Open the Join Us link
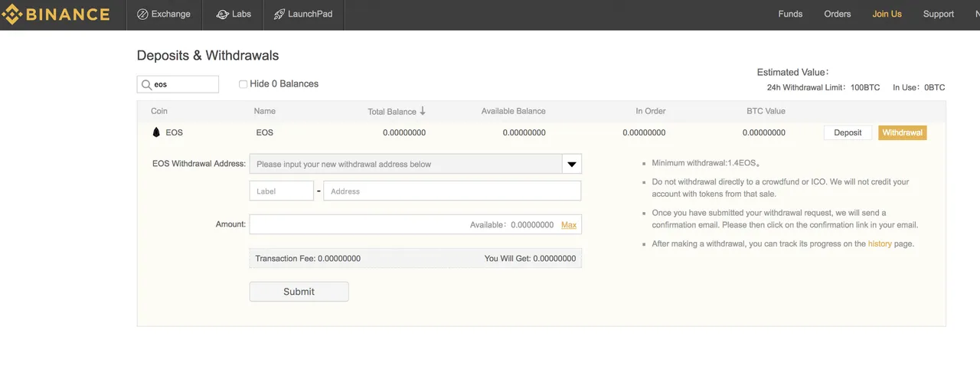The image size is (980, 369). click(x=887, y=15)
